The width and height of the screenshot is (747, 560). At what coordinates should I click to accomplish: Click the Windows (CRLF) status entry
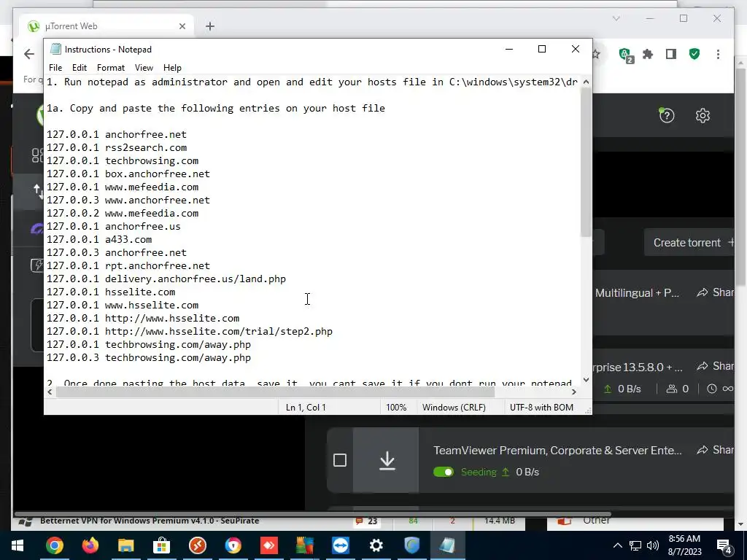454,408
